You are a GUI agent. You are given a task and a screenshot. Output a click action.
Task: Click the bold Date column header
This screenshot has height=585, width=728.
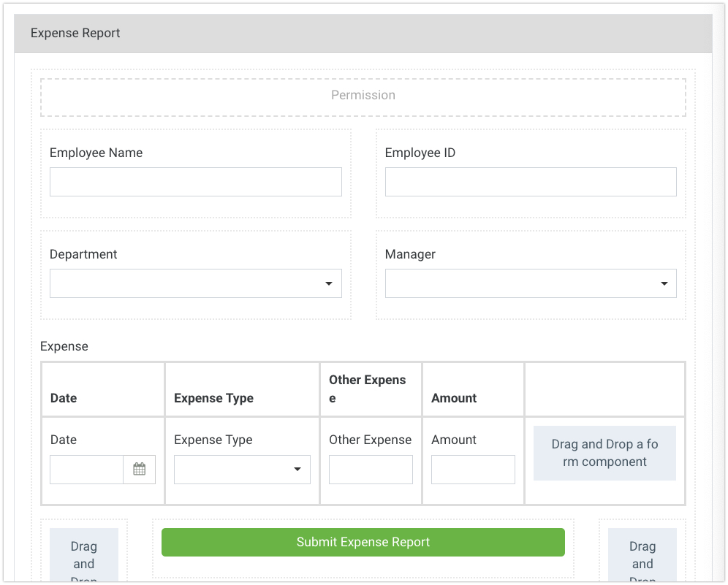click(x=64, y=398)
